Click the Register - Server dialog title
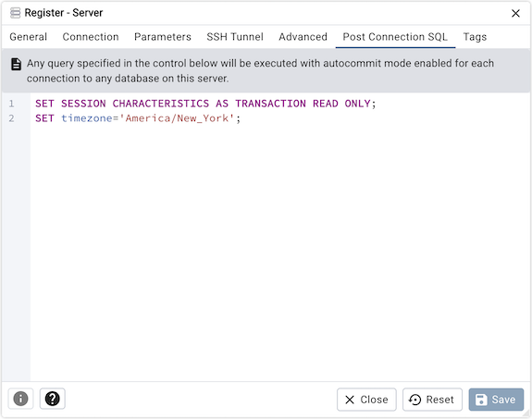This screenshot has width=532, height=419. pyautogui.click(x=64, y=13)
